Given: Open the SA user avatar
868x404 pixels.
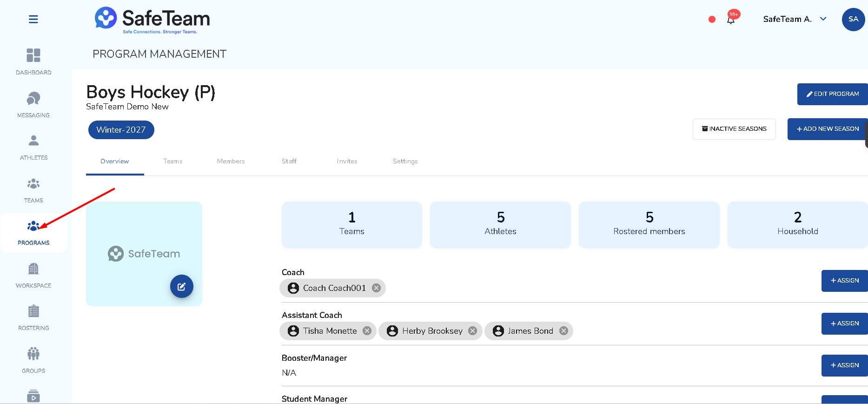Looking at the screenshot, I should (853, 19).
